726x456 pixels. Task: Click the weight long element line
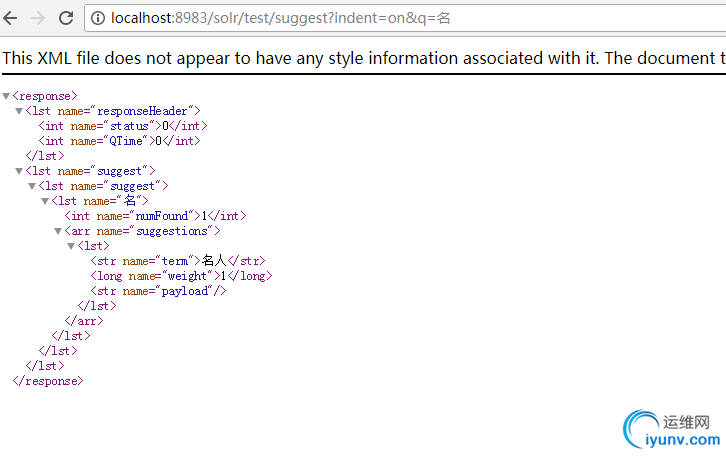(x=182, y=276)
